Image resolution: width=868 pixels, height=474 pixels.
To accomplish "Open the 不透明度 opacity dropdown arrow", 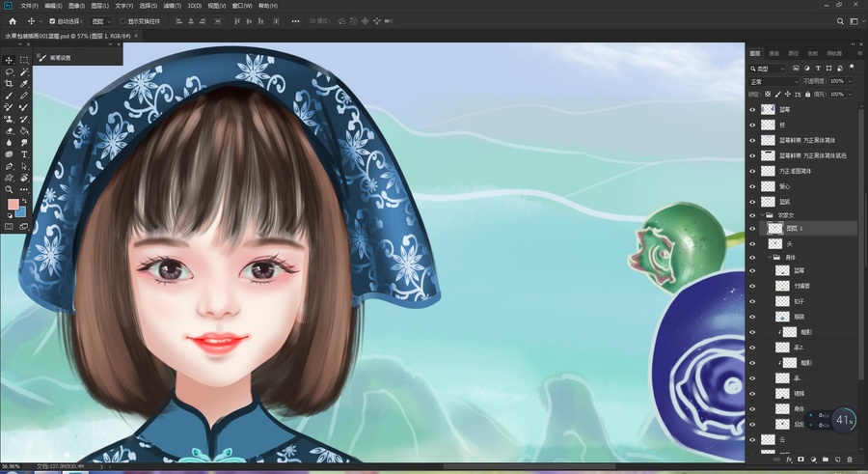I will (850, 81).
